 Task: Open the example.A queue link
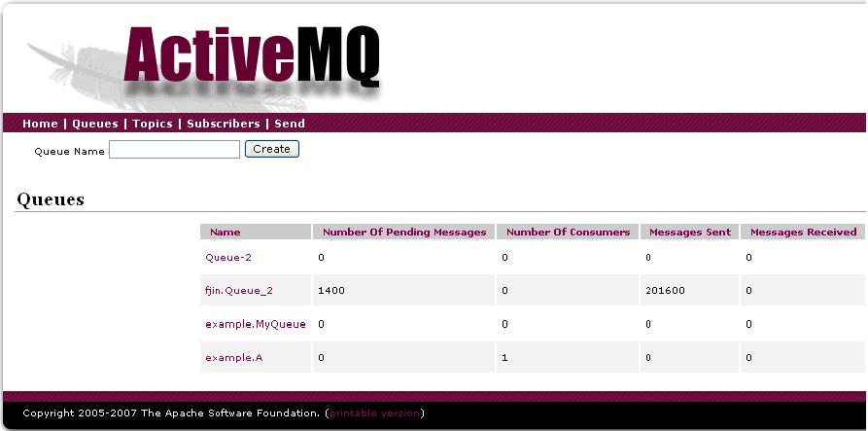click(x=233, y=357)
